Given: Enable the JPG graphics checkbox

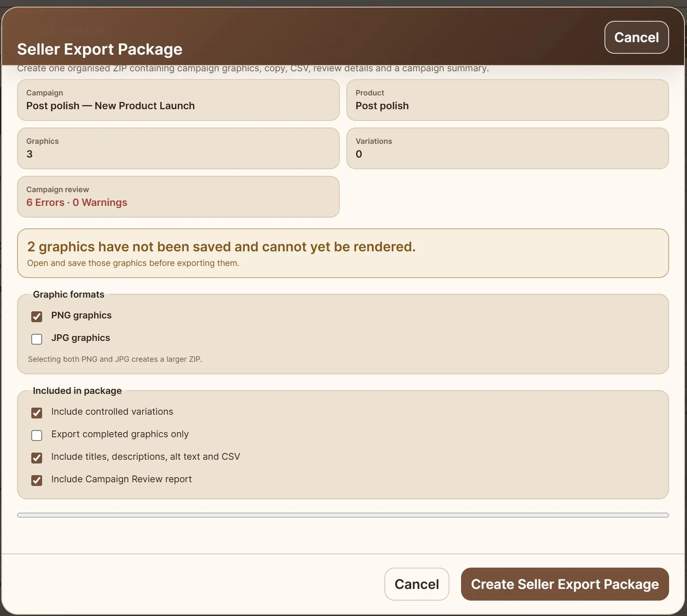Looking at the screenshot, I should pyautogui.click(x=37, y=339).
